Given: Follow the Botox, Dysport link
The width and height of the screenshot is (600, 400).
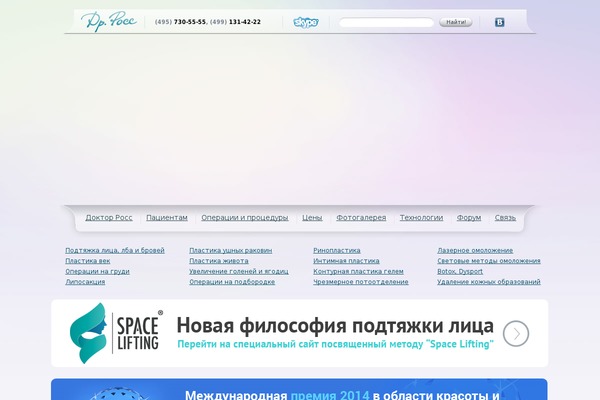Looking at the screenshot, I should [460, 271].
